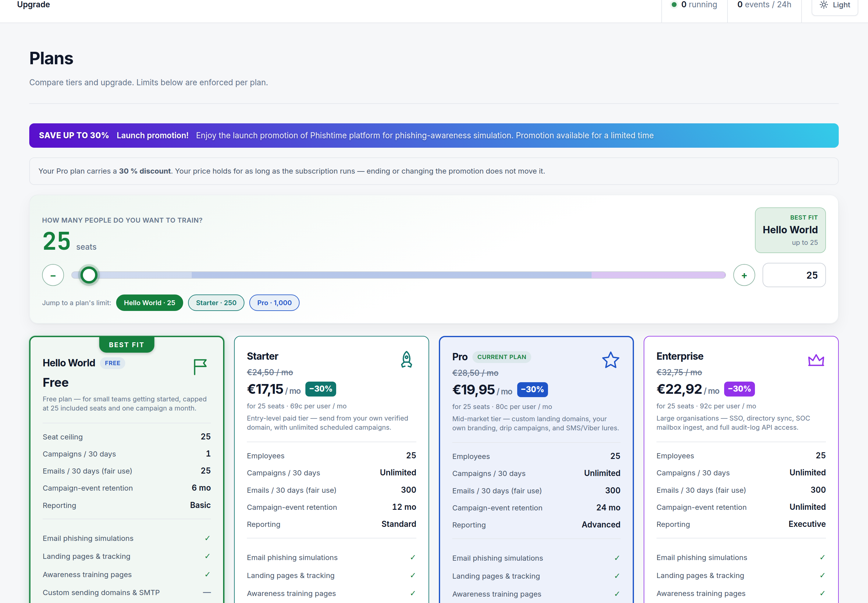Click Hello World landing pages checkmark

(x=207, y=556)
